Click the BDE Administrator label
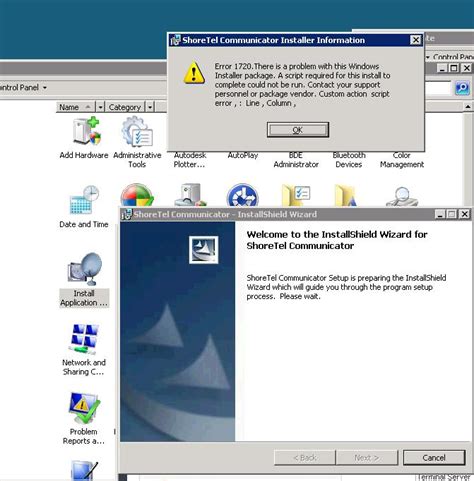The image size is (474, 481). point(296,160)
